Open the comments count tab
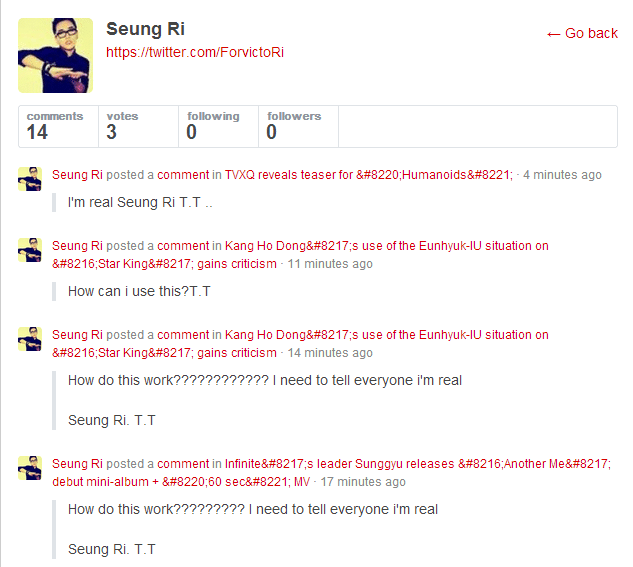 58,126
